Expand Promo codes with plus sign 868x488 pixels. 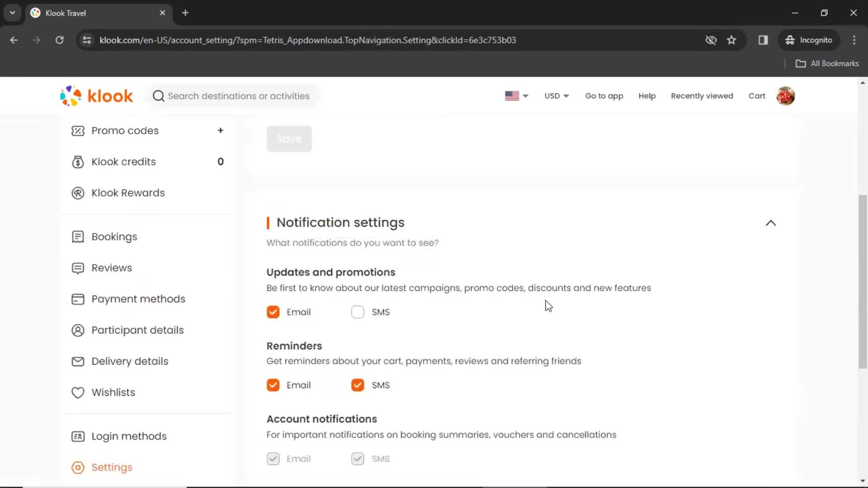point(221,131)
